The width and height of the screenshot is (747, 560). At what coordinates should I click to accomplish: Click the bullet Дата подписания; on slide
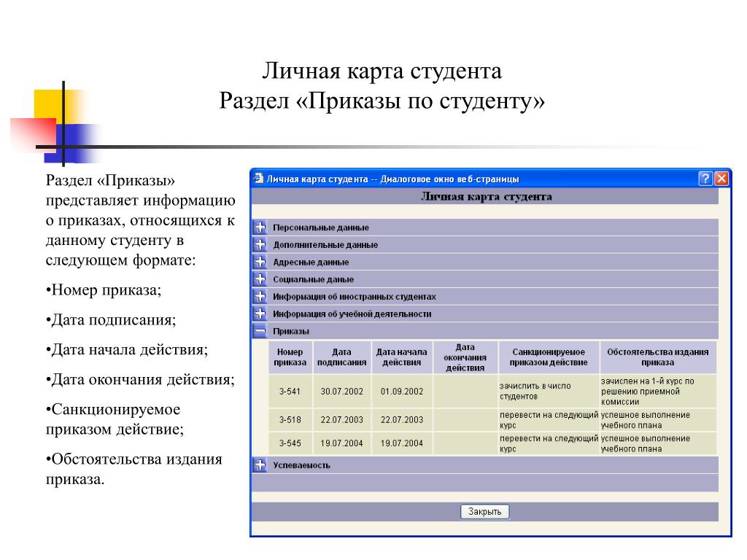tap(111, 319)
